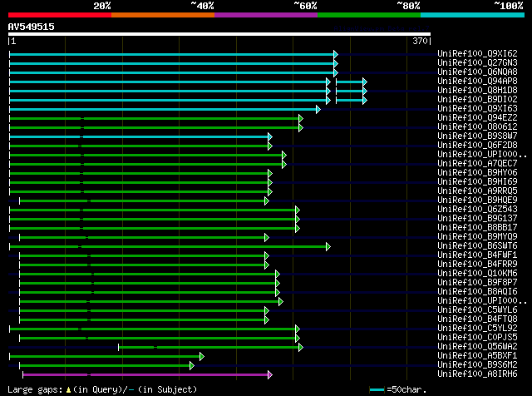
Task: Click the red 20% legend segment
Action: click(60, 15)
